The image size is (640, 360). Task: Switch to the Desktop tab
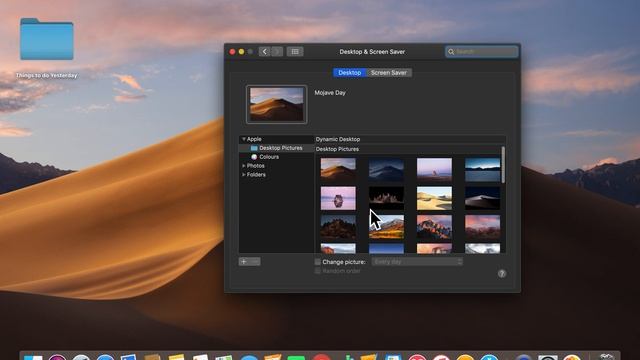349,73
